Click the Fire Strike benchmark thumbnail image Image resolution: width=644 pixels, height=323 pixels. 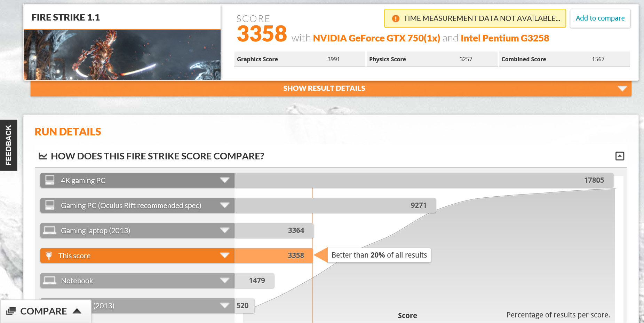(x=122, y=55)
